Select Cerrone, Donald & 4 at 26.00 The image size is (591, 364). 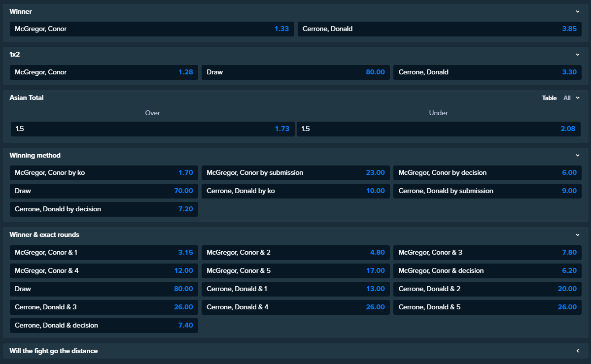(x=296, y=307)
